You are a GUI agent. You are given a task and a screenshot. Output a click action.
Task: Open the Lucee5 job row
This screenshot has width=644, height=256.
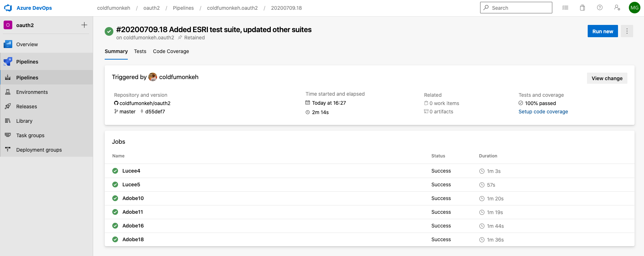click(370, 185)
